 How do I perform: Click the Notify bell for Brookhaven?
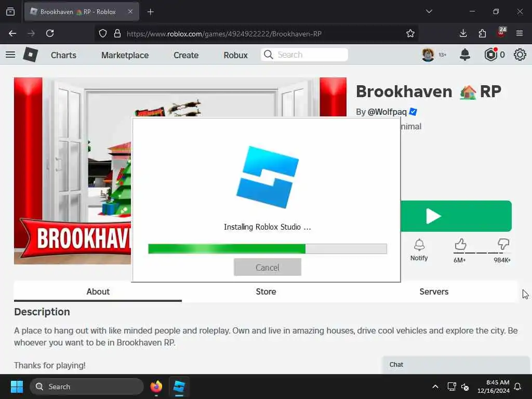click(x=419, y=250)
